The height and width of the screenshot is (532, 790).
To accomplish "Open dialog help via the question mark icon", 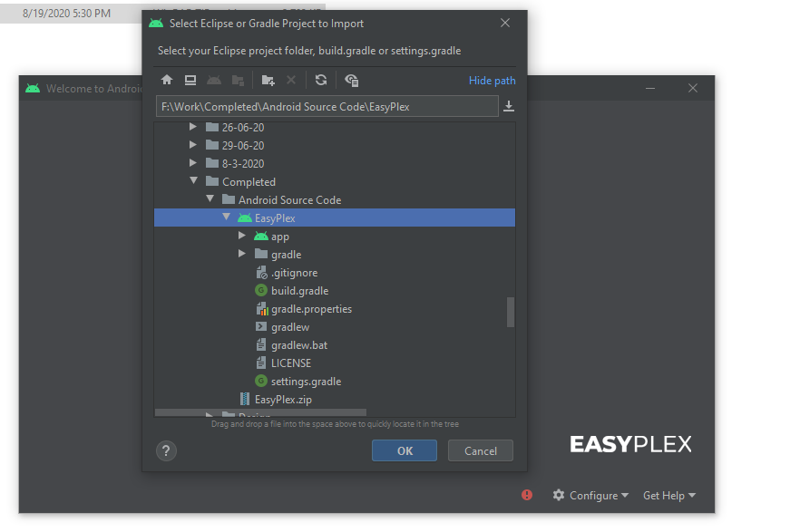I will (x=166, y=450).
